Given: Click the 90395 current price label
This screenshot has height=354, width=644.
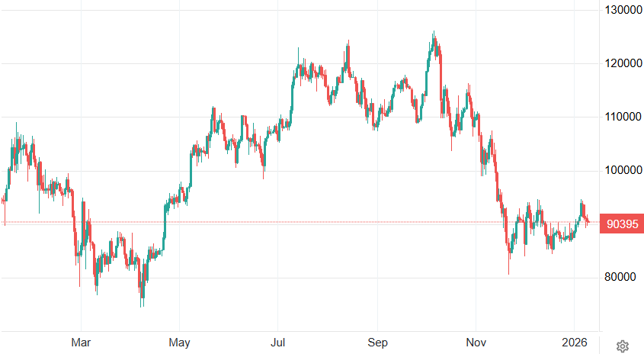Looking at the screenshot, I should click(x=620, y=224).
